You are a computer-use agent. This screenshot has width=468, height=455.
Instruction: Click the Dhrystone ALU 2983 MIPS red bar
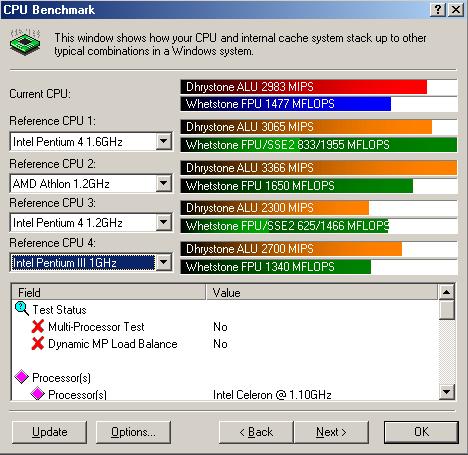pyautogui.click(x=304, y=87)
